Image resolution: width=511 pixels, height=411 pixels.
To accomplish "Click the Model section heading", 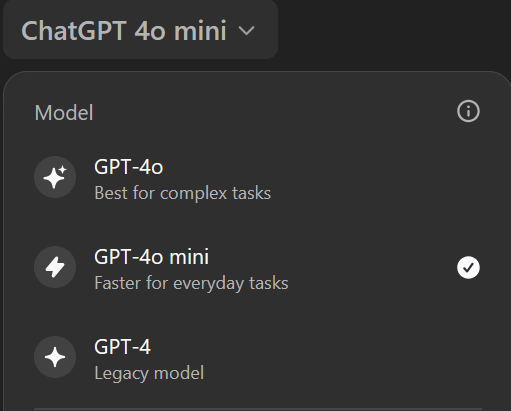I will [x=64, y=113].
